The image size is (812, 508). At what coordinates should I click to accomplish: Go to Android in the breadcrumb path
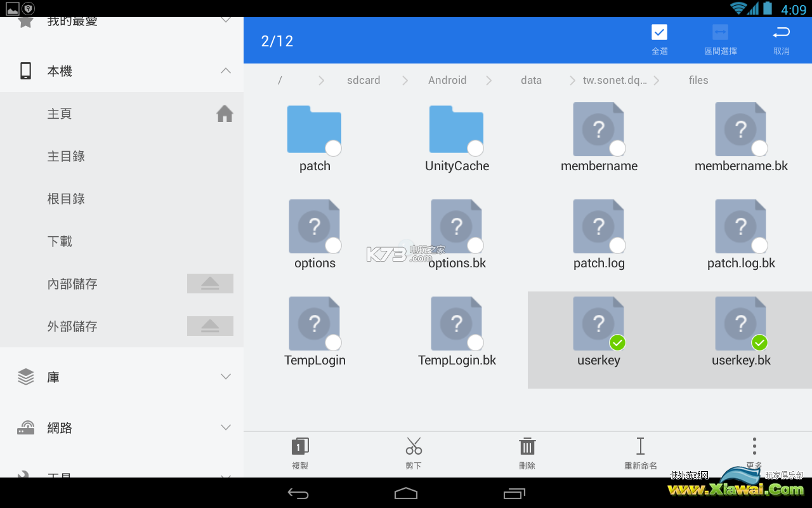click(x=447, y=80)
